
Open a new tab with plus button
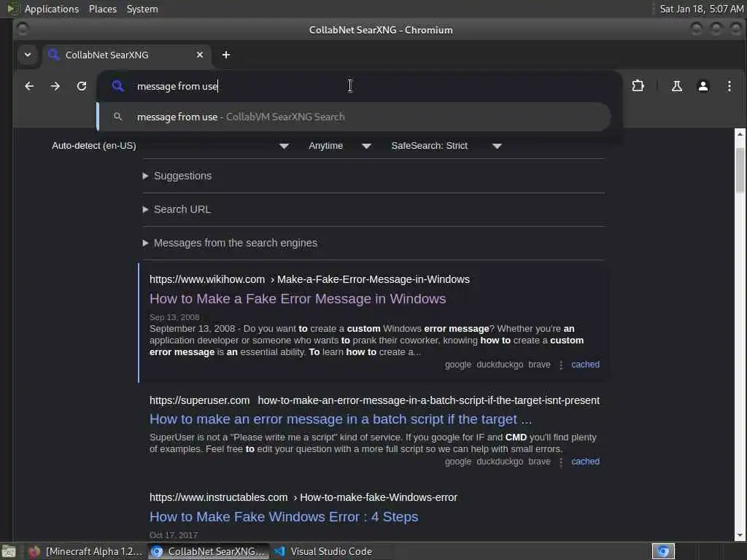point(226,55)
